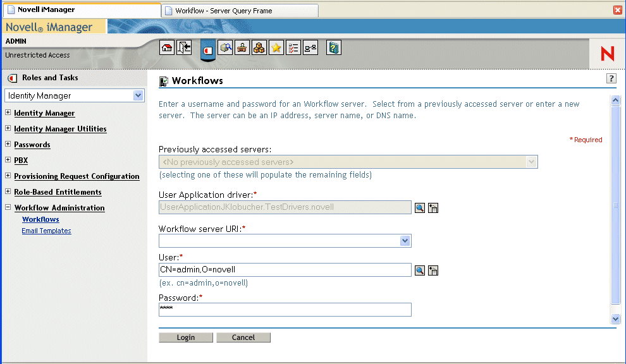Click the Exit icon in the toolbar

(x=183, y=47)
